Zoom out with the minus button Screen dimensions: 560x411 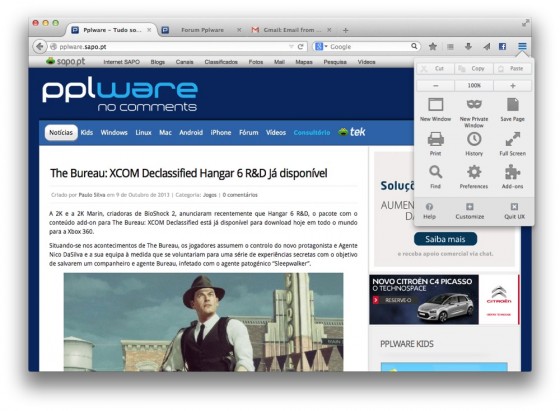(435, 85)
